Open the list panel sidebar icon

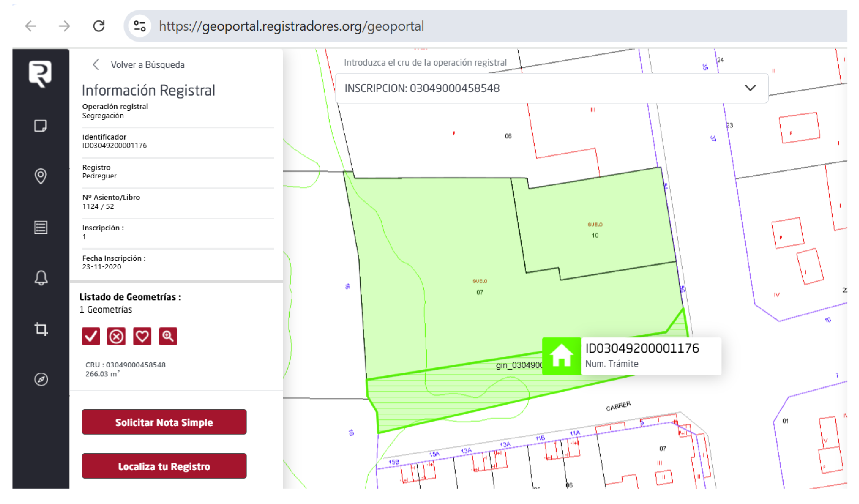[41, 227]
